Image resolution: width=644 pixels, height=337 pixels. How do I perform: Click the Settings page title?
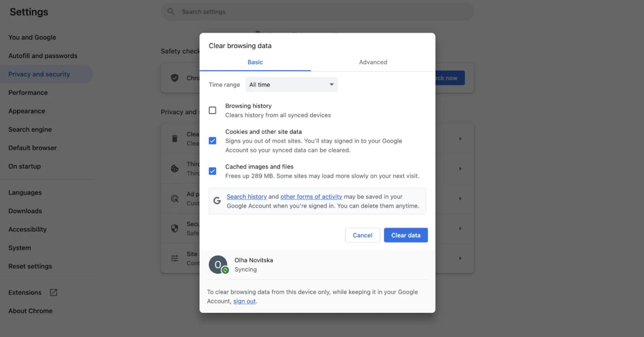click(29, 12)
